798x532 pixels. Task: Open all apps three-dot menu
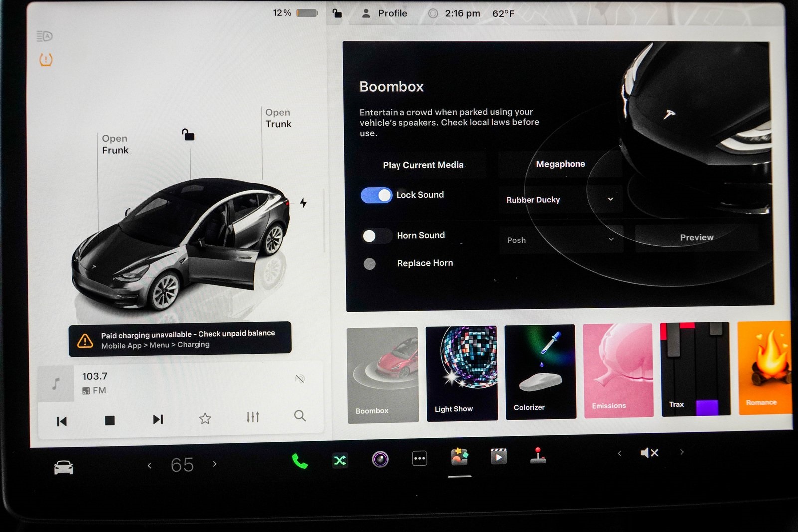click(x=420, y=458)
